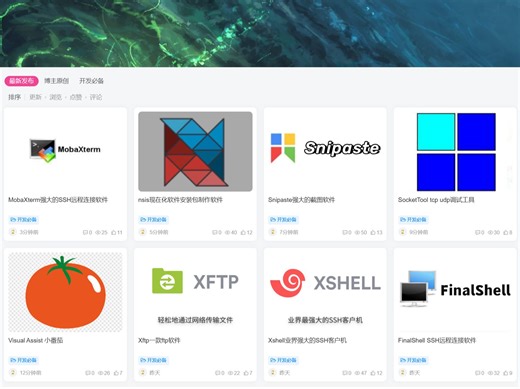This screenshot has width=520, height=389.
Task: Click 开发必备 tag on MobaXterm card
Action: (23, 220)
